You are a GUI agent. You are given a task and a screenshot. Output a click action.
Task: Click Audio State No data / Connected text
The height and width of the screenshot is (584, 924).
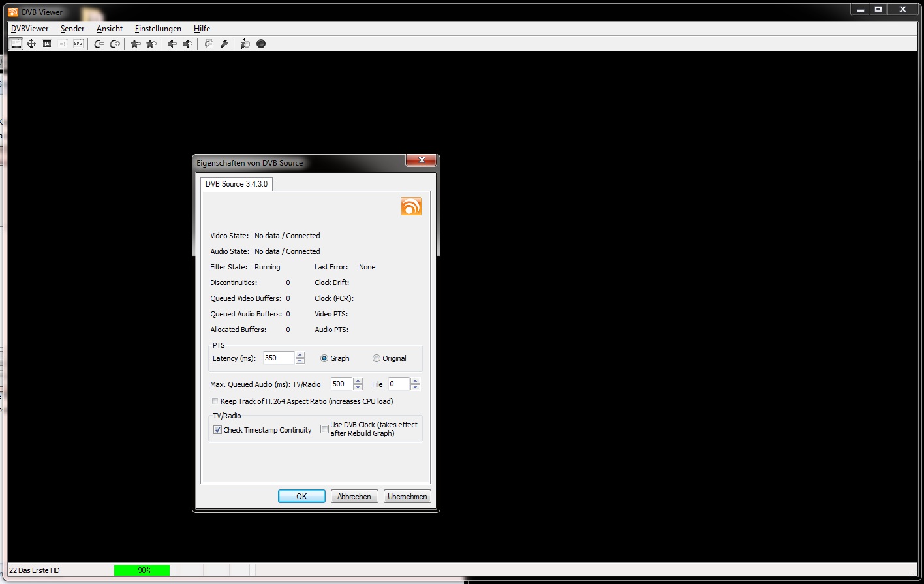(x=287, y=251)
